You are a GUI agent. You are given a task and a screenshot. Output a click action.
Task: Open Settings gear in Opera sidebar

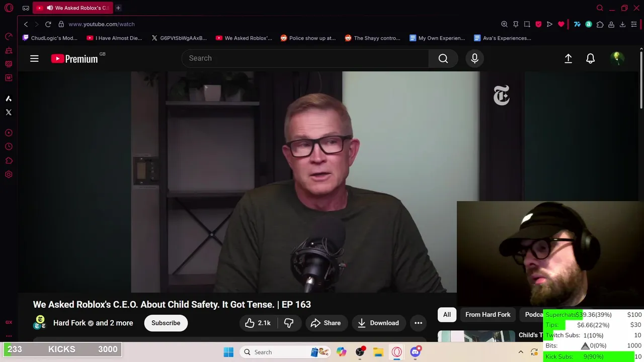[x=9, y=174]
